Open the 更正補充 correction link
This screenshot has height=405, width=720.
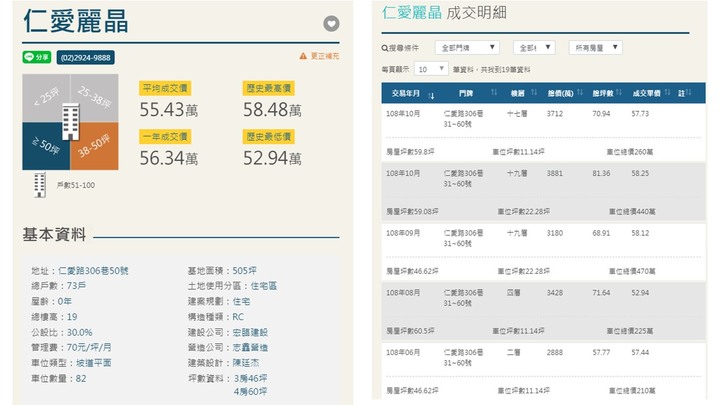325,56
